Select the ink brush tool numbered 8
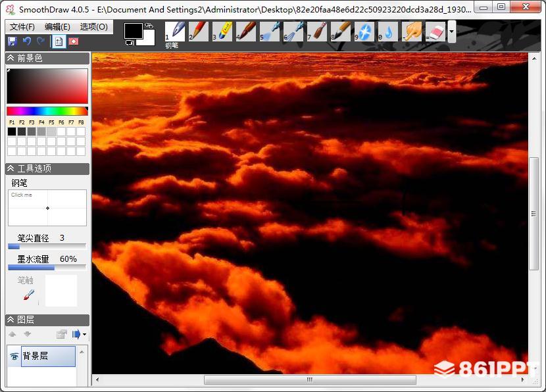The height and width of the screenshot is (392, 546). pyautogui.click(x=341, y=32)
